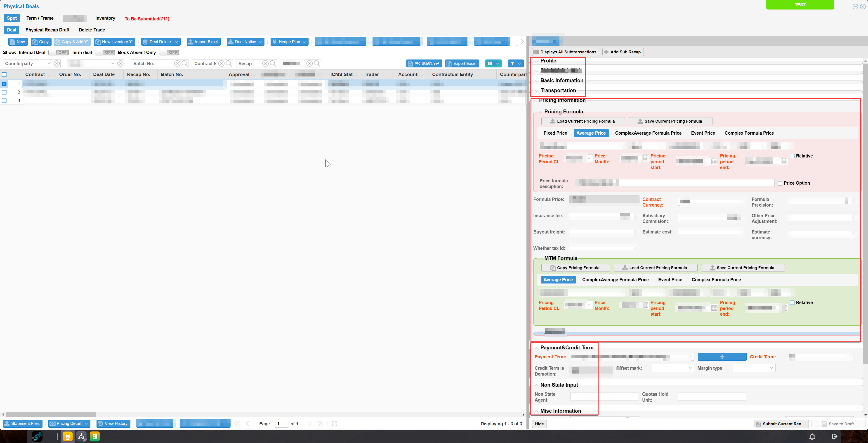Enable the Price Option checkbox
The height and width of the screenshot is (443, 868).
pos(780,183)
